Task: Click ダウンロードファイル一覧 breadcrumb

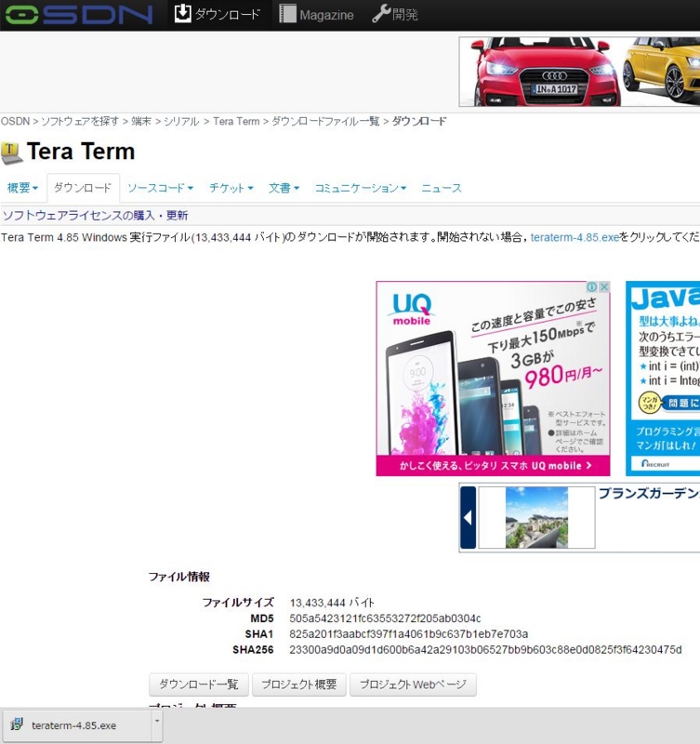Action: tap(325, 122)
